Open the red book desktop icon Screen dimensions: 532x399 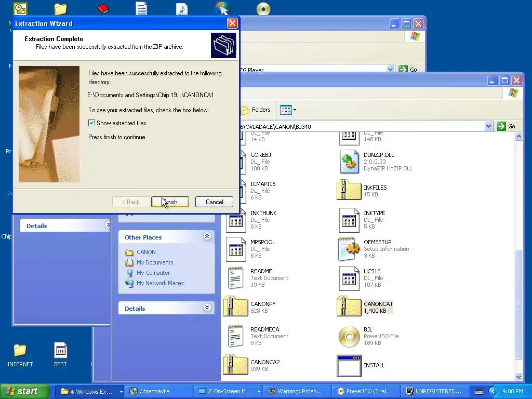click(102, 8)
